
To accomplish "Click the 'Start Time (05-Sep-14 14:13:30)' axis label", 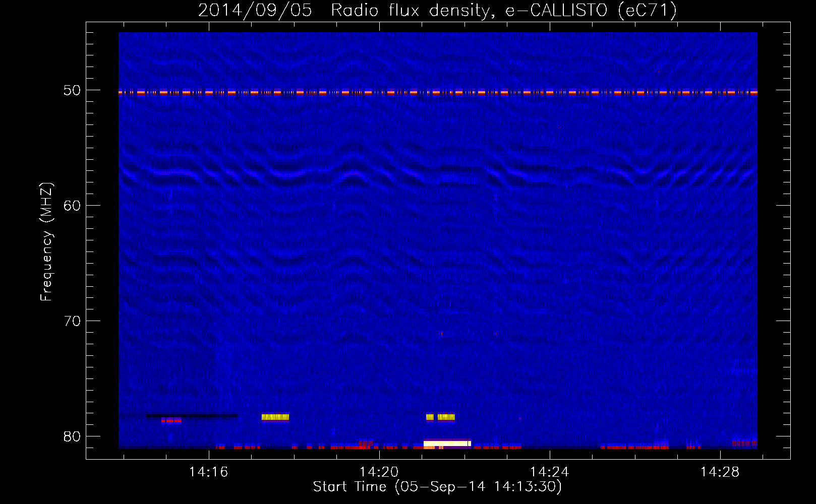I will point(437,487).
